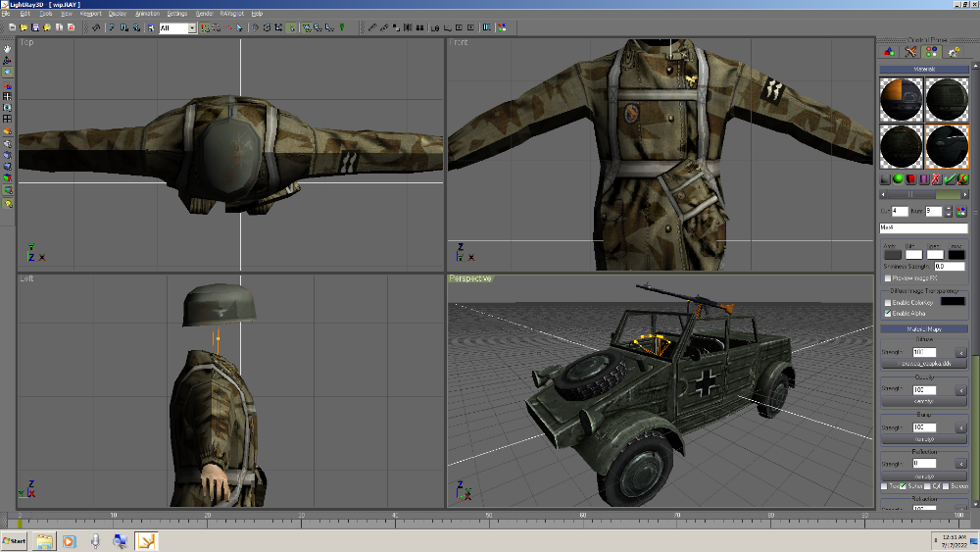This screenshot has width=980, height=552.
Task: Toggle the Sphere reflection mapping checkbox
Action: tap(903, 485)
